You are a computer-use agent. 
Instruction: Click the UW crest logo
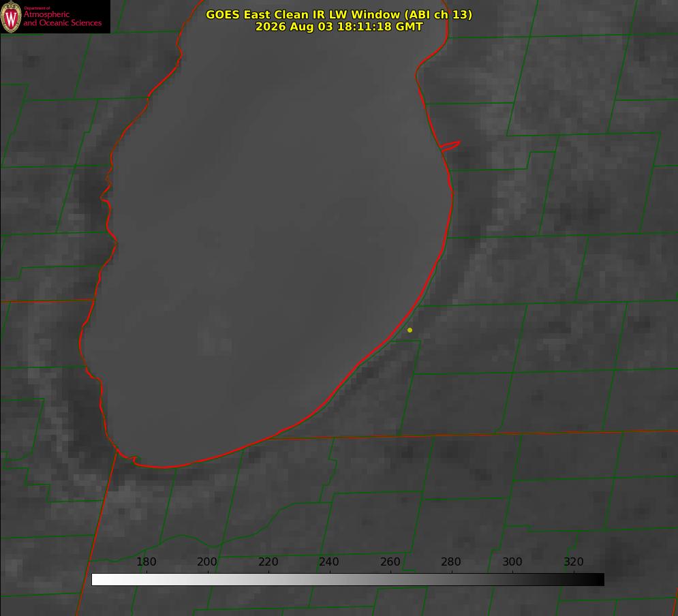pyautogui.click(x=11, y=16)
